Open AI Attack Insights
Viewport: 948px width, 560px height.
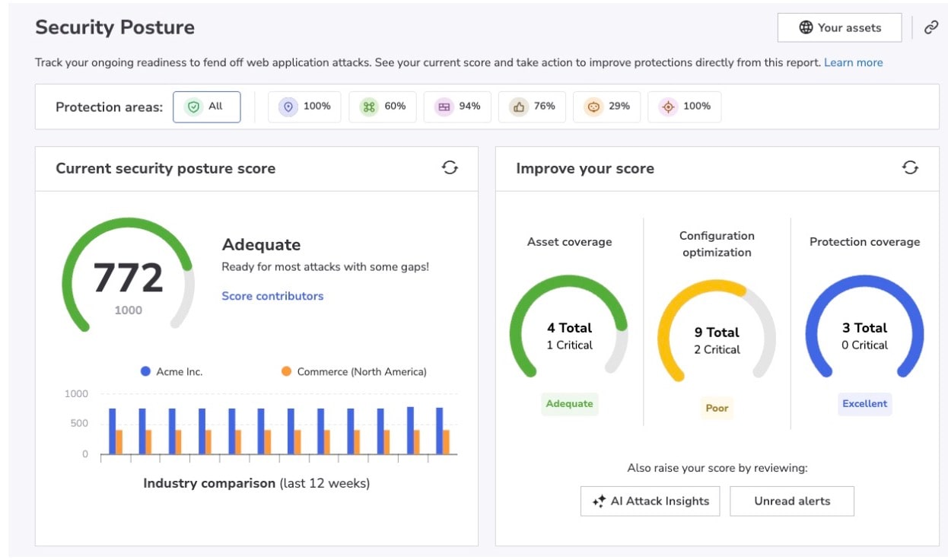(650, 501)
